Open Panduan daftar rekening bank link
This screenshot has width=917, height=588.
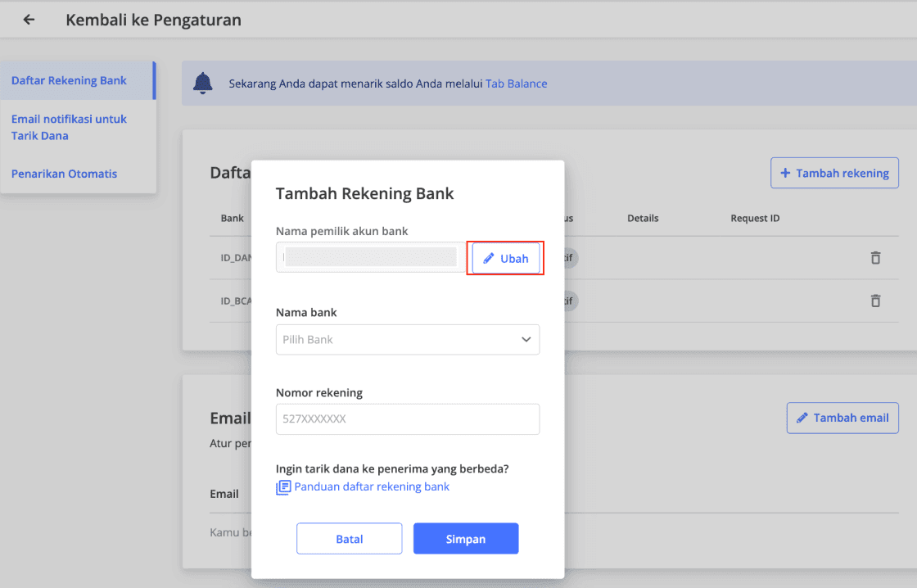(372, 486)
